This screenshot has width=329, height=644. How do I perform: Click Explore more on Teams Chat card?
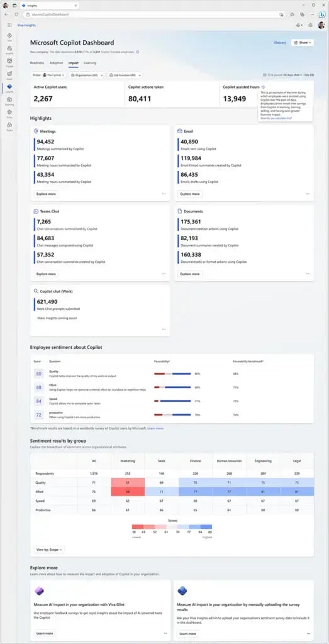pos(46,274)
